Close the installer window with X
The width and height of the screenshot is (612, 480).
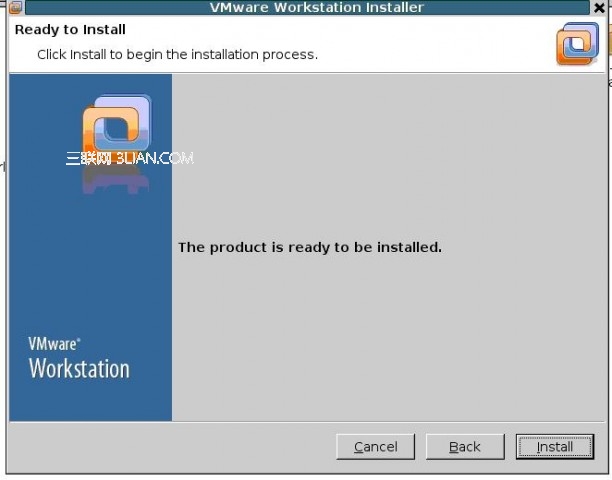[600, 8]
